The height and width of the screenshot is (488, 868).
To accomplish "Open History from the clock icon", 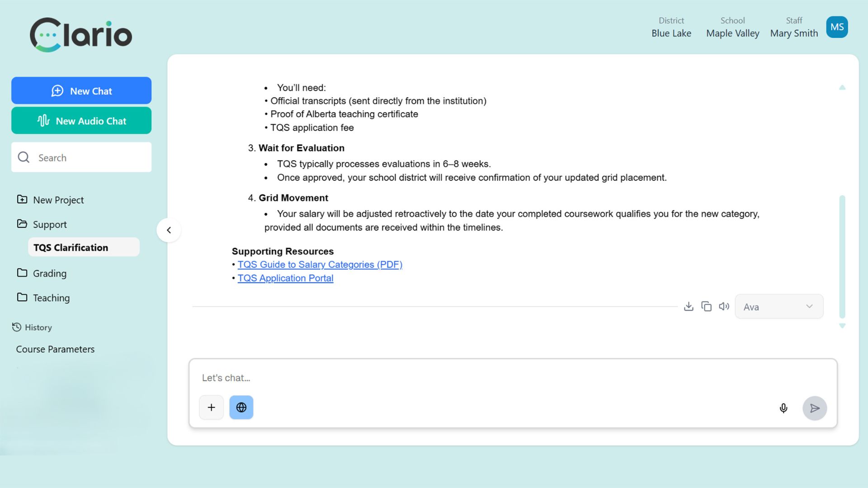I will pyautogui.click(x=17, y=327).
